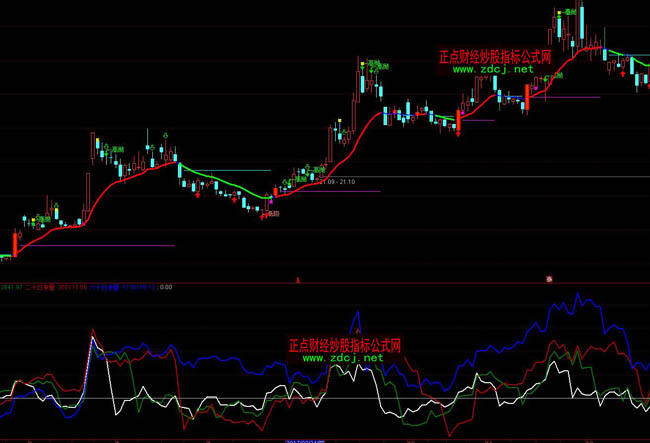Screen dimensions: 650x443
Task: Click the thick red candle at far left
Action: click(x=15, y=244)
